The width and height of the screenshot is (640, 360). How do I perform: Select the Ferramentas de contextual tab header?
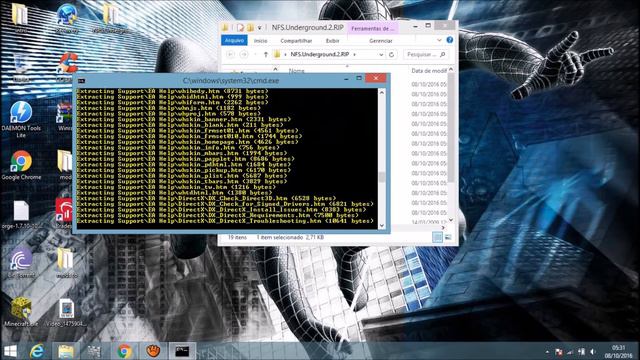pyautogui.click(x=373, y=28)
